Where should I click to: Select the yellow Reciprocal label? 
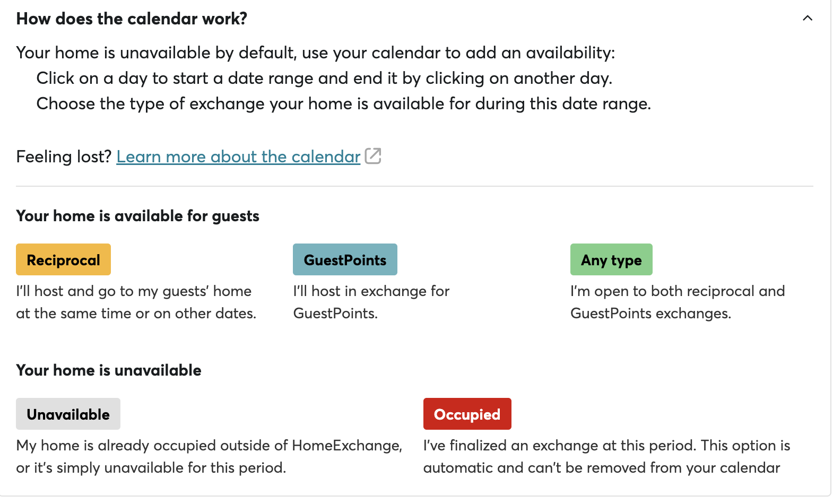(63, 260)
